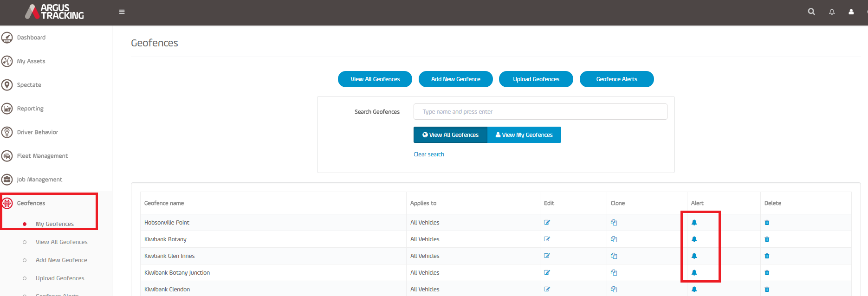Click the Job Management briefcase icon
This screenshot has height=296, width=868.
(7, 180)
